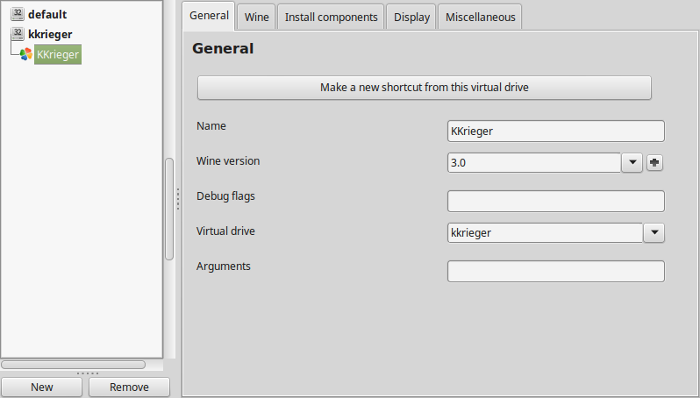
Task: Click the Wine version label
Action: click(228, 161)
